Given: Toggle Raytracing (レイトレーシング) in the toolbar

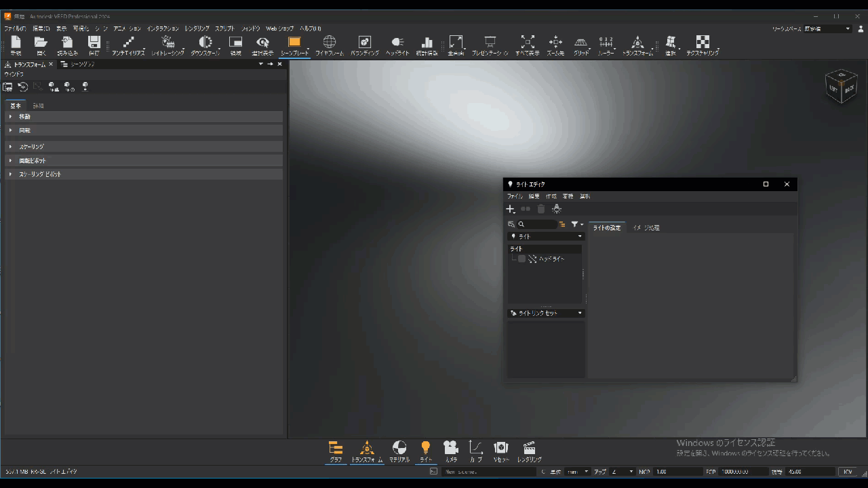Looking at the screenshot, I should pyautogui.click(x=167, y=45).
